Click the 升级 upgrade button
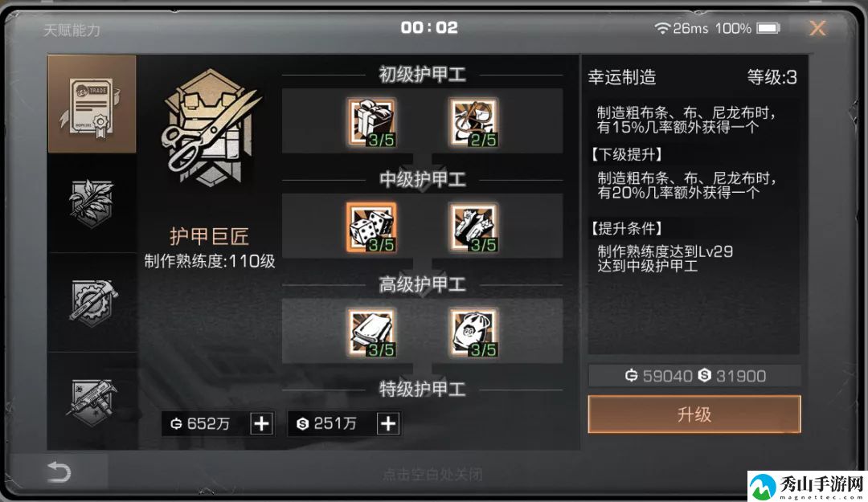The image size is (868, 502). point(694,414)
